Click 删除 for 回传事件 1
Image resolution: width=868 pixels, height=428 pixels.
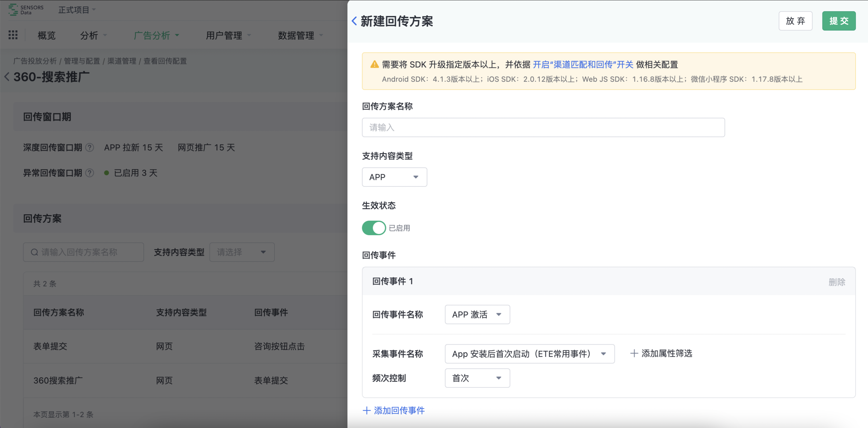837,282
